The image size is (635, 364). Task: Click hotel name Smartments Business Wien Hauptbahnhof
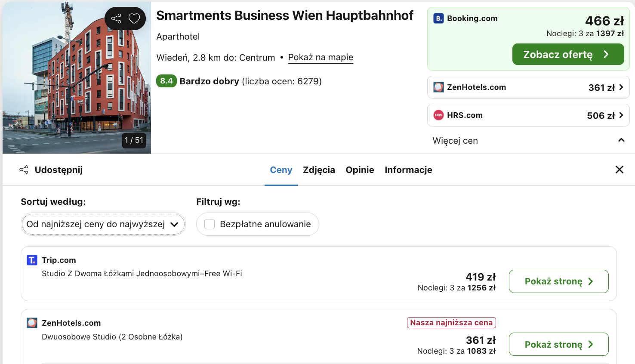pos(284,15)
